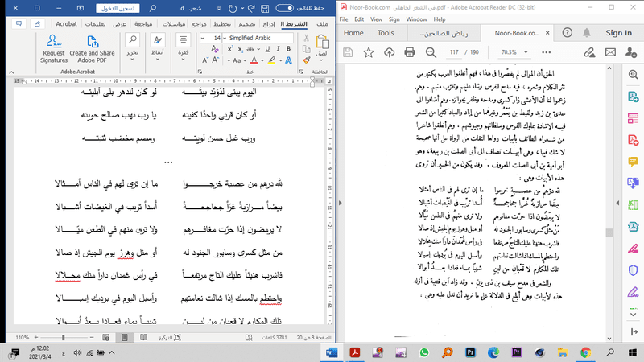The width and height of the screenshot is (644, 362).
Task: Click the grow font size icon
Action: point(215,60)
